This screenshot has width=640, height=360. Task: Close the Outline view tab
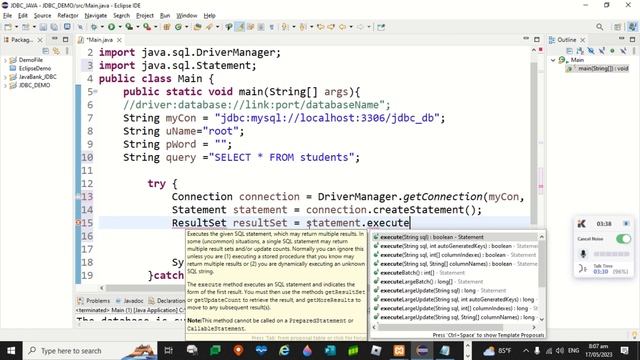(x=583, y=40)
